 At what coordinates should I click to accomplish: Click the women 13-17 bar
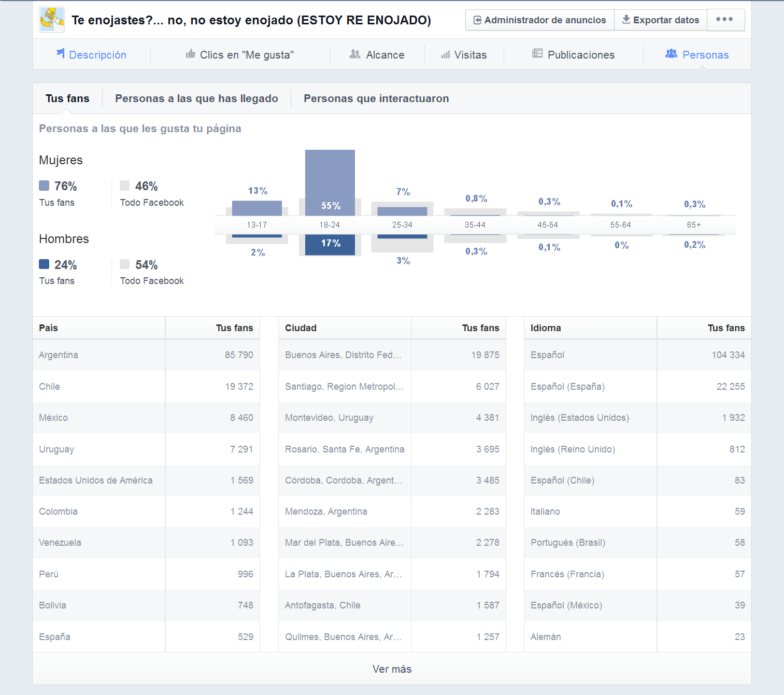pos(257,208)
